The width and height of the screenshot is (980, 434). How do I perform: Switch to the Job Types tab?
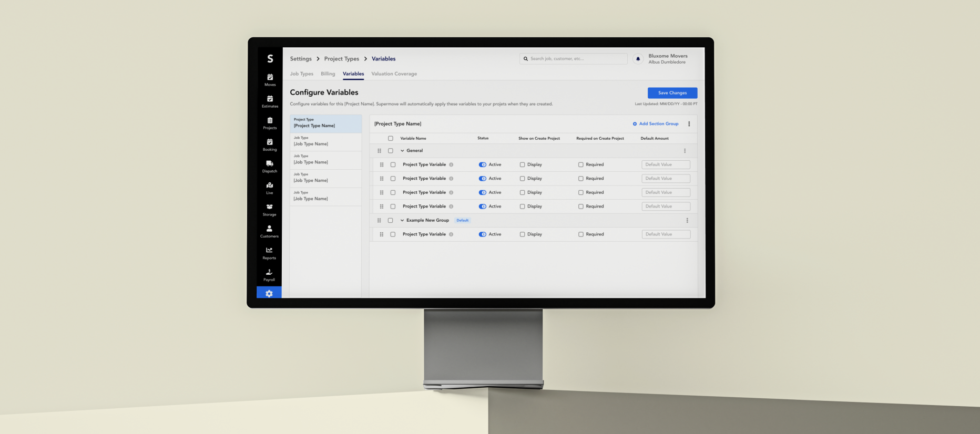coord(302,74)
